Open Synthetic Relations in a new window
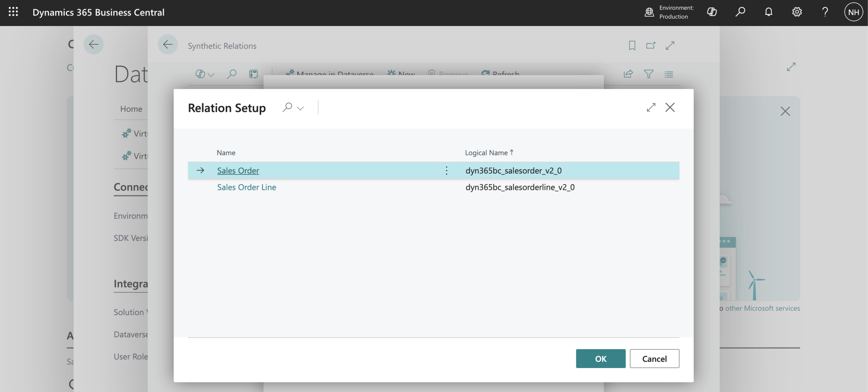Image resolution: width=868 pixels, height=392 pixels. (651, 46)
